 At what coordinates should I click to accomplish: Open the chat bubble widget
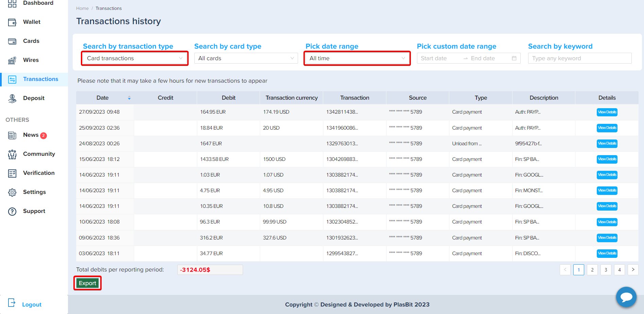tap(626, 297)
